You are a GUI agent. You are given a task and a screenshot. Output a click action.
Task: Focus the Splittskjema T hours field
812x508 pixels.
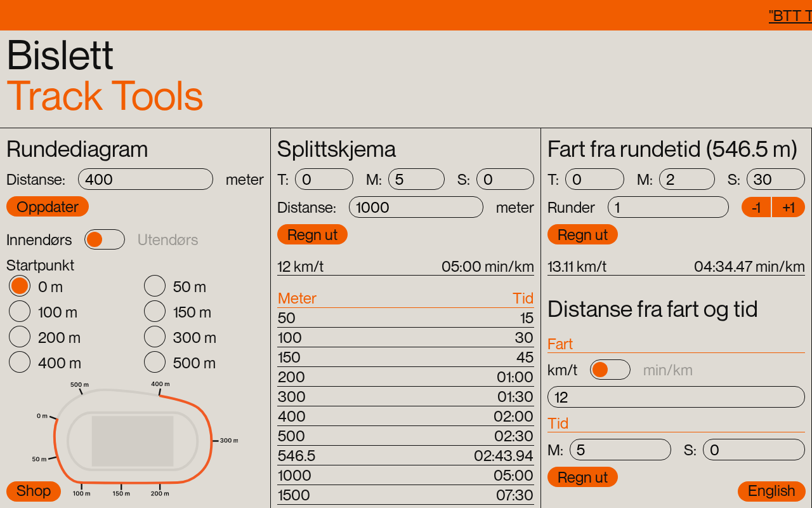[324, 179]
